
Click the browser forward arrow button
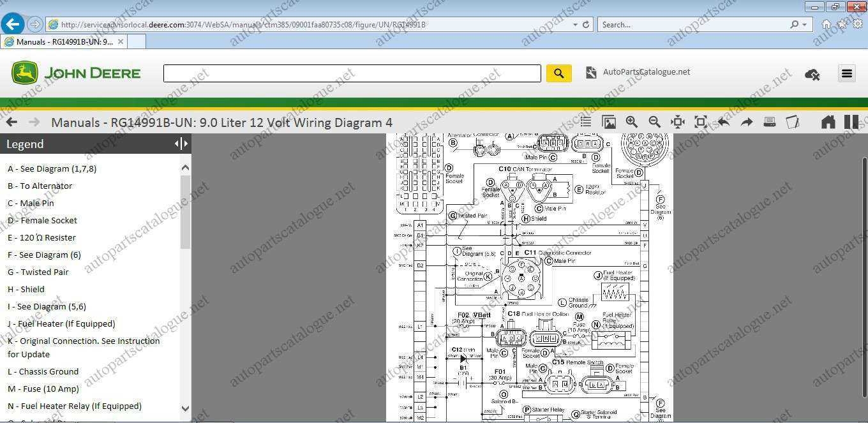pos(35,24)
